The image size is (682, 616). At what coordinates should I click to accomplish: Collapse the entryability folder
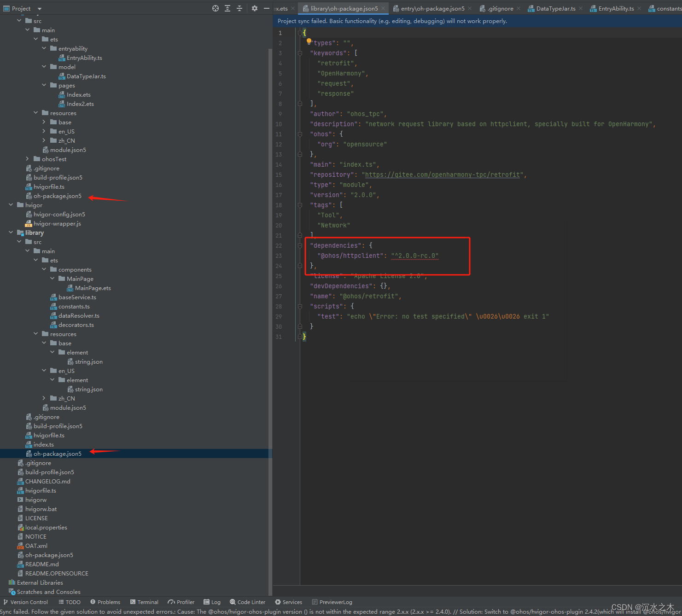click(44, 48)
